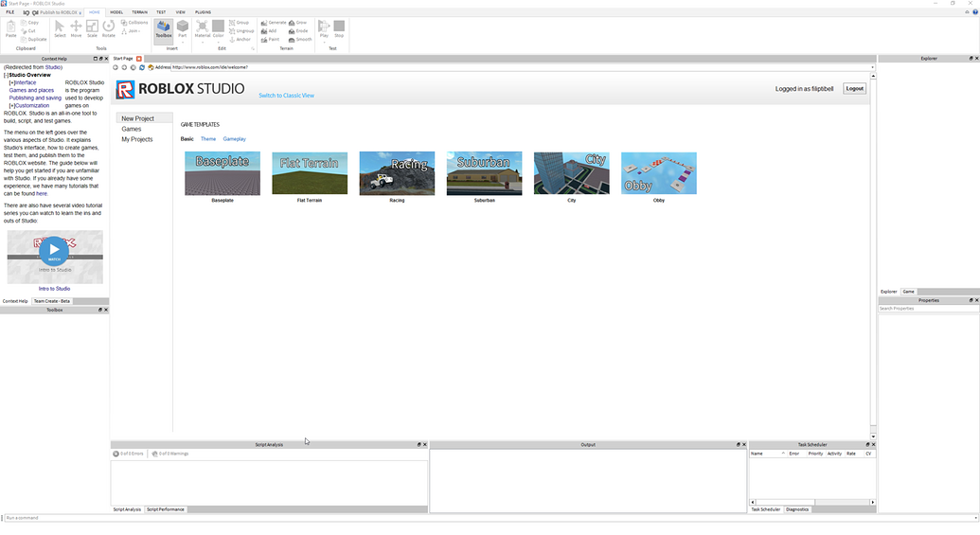This screenshot has width=980, height=535.
Task: Switch to the TEST ribbon tab
Action: click(x=161, y=12)
